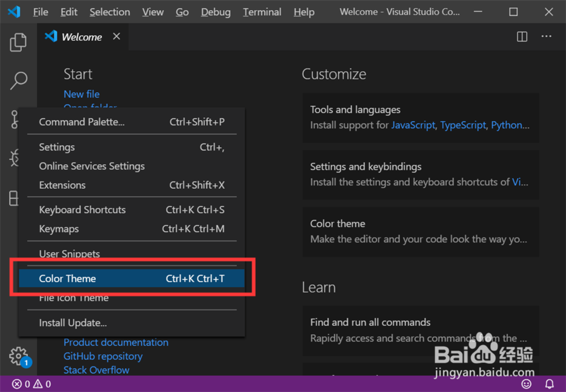Click the Manage gear icon with badge
Image resolution: width=566 pixels, height=392 pixels.
click(18, 356)
